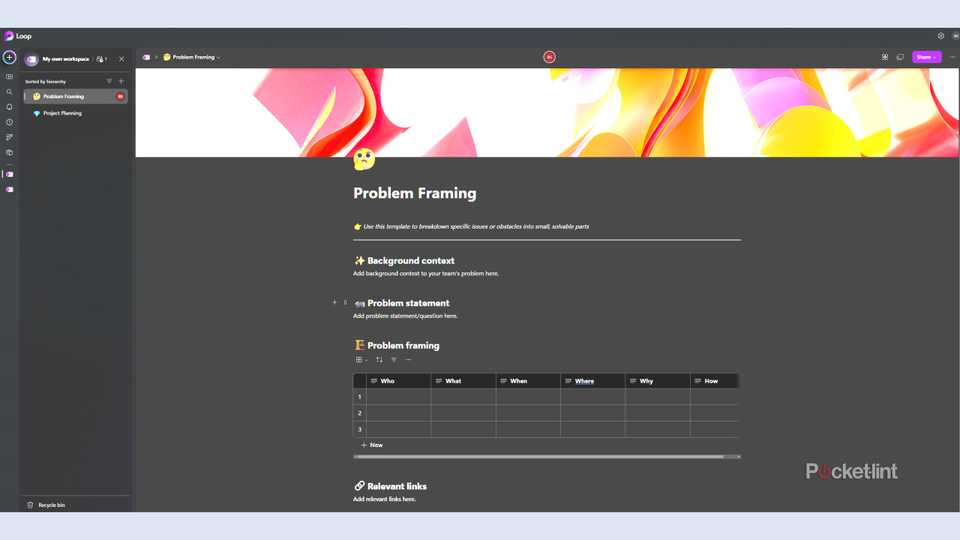Click the Who cell in row 1
Viewport: 960px width, 540px height.
pos(399,397)
